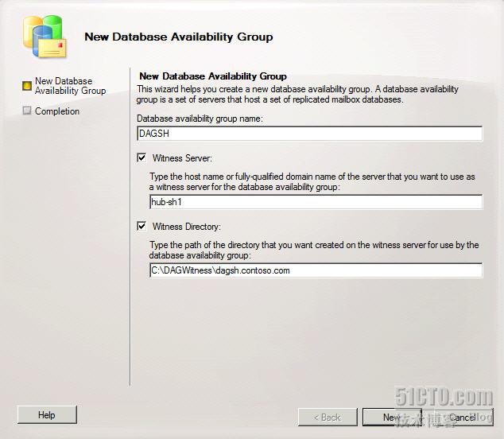Click the witness server field with hub-sh1
This screenshot has width=504, height=439.
click(316, 202)
